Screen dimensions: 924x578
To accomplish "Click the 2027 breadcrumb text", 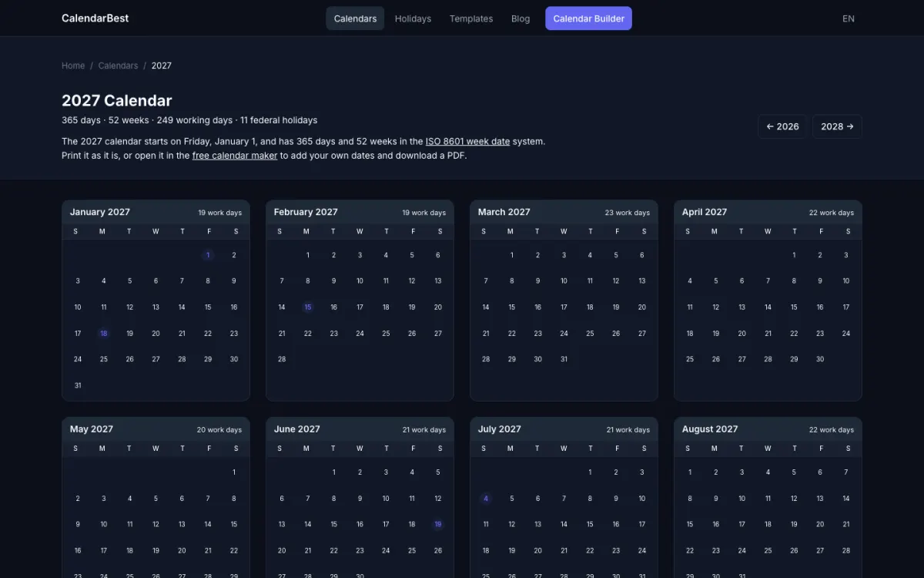I will pyautogui.click(x=162, y=66).
